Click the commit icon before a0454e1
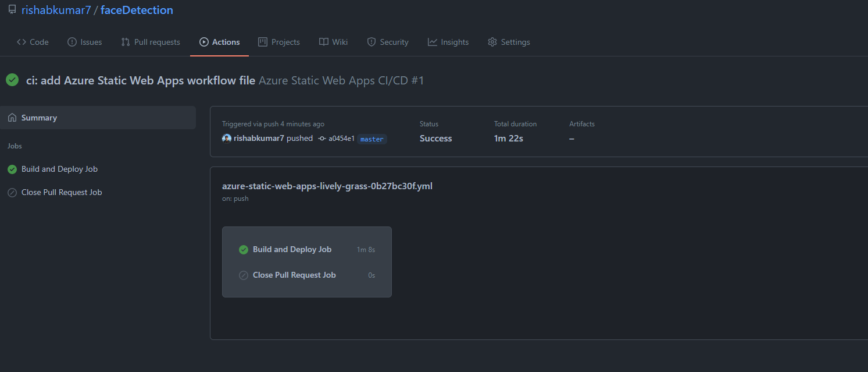Image resolution: width=868 pixels, height=372 pixels. tap(322, 139)
